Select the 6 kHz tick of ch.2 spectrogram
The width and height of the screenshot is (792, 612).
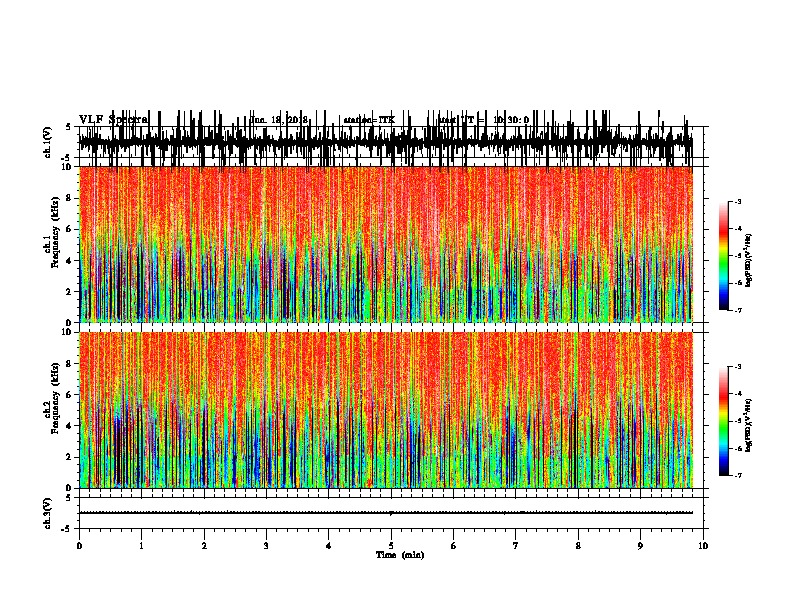(x=69, y=394)
